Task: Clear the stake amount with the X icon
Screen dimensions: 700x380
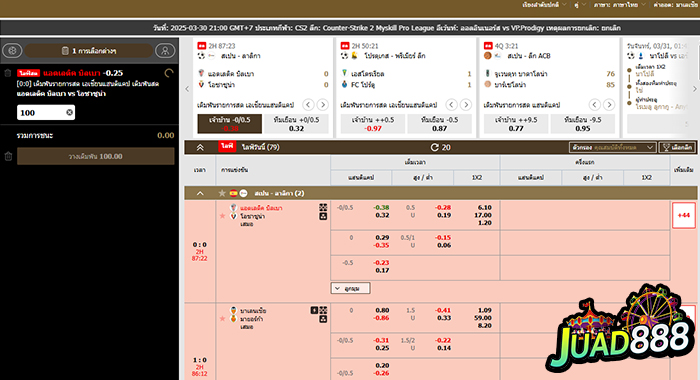Action: pyautogui.click(x=69, y=113)
